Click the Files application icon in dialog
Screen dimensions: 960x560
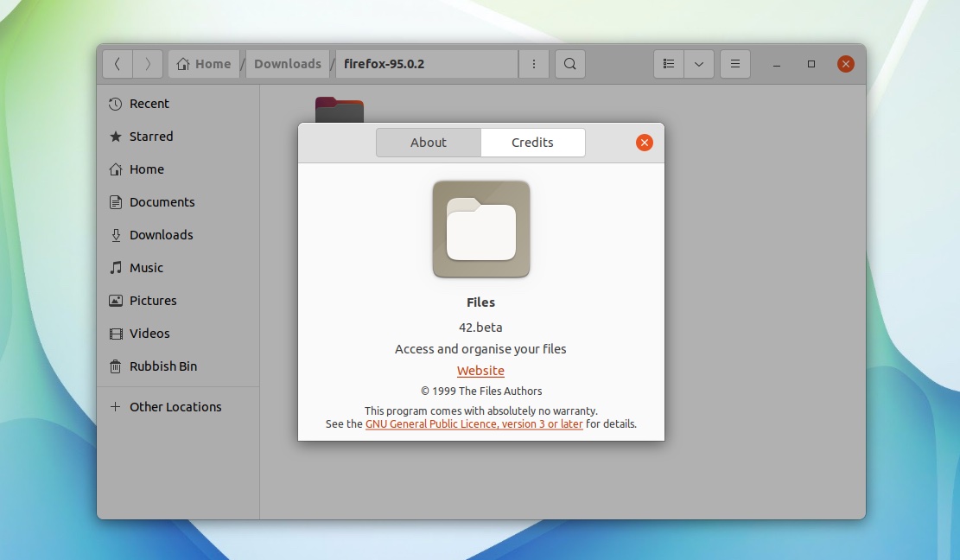(481, 229)
